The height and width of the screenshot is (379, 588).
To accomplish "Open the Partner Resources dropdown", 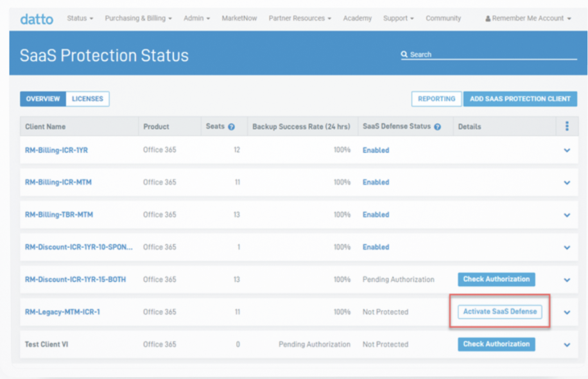I will (x=300, y=18).
